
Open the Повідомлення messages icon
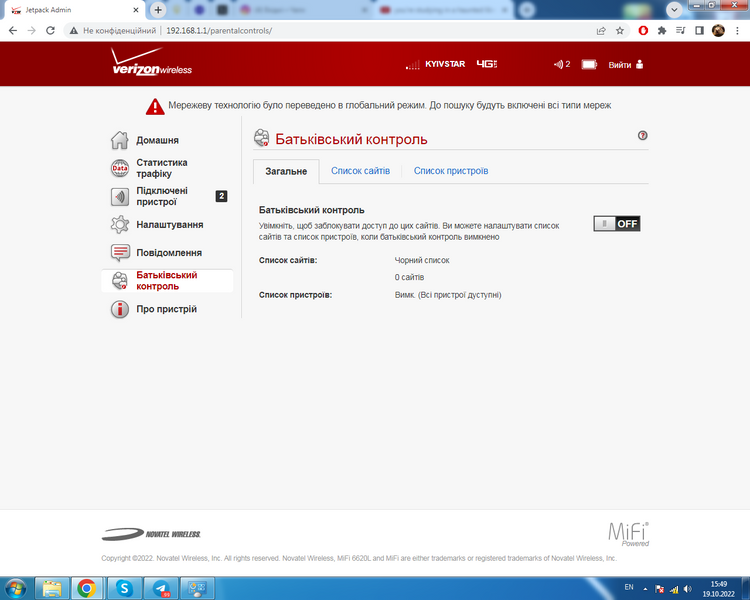(x=120, y=253)
